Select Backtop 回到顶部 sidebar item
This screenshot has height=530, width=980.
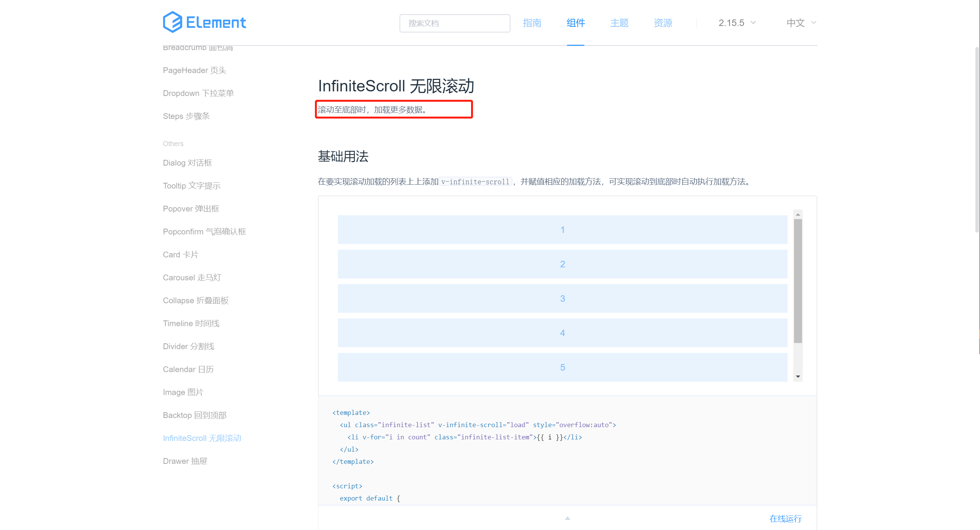tap(194, 415)
